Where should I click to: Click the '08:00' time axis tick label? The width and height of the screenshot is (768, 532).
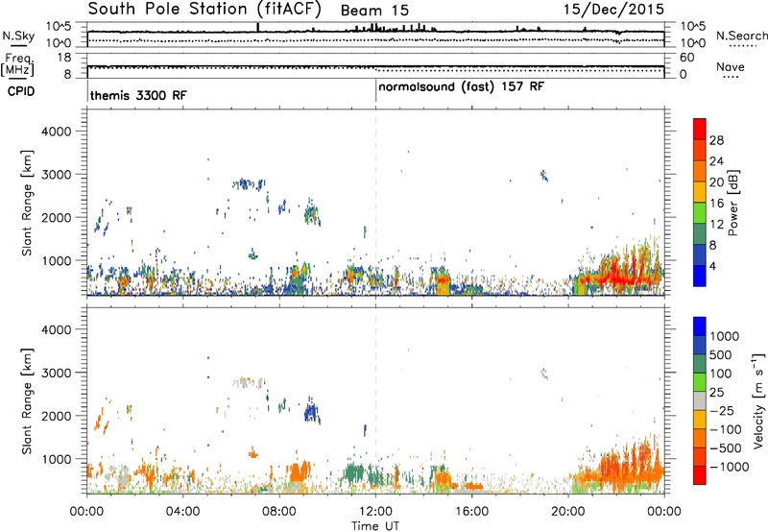(x=279, y=512)
